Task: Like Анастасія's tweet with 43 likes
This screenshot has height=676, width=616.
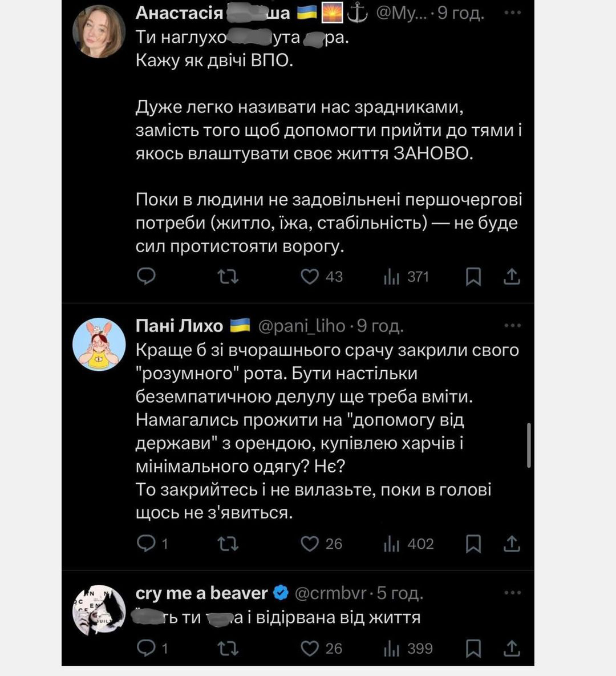Action: [x=310, y=277]
